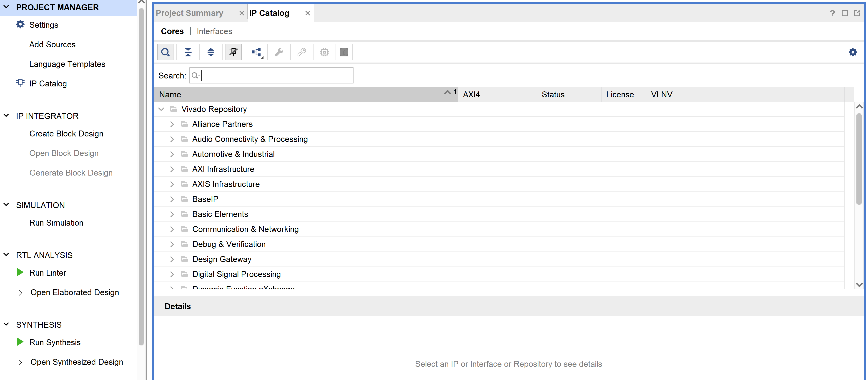Toggle the search magnifier toolbar button
This screenshot has height=380, width=868.
coord(165,52)
